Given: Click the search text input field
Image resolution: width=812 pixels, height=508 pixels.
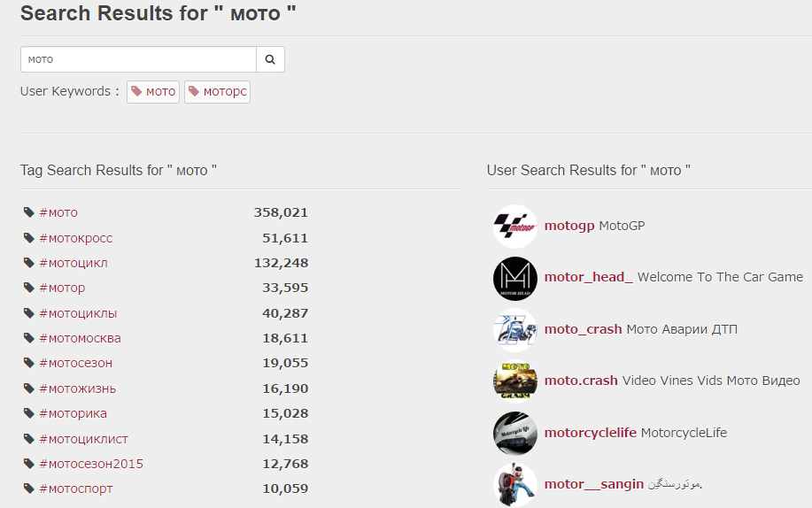Looking at the screenshot, I should click(x=138, y=59).
